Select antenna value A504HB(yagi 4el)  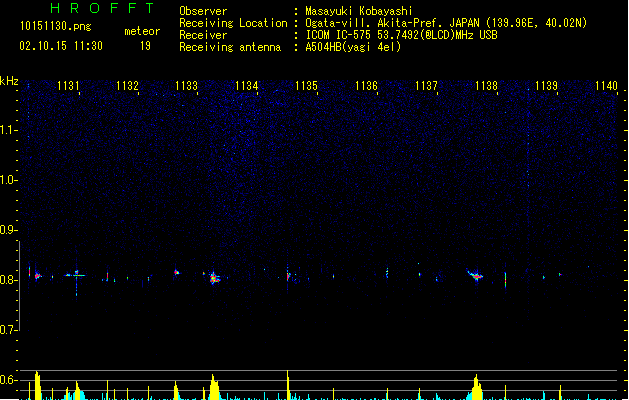pyautogui.click(x=353, y=47)
